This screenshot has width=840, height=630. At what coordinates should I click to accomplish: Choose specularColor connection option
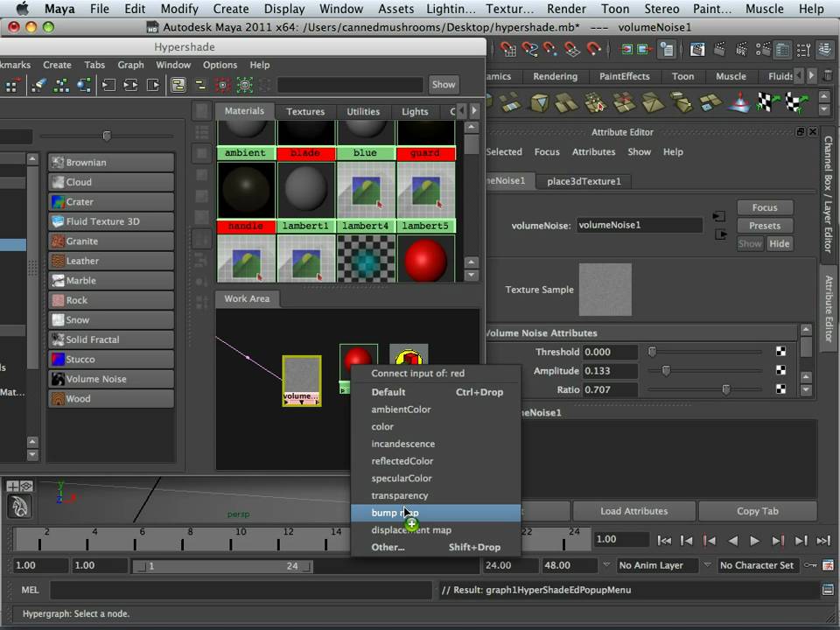pos(436,479)
